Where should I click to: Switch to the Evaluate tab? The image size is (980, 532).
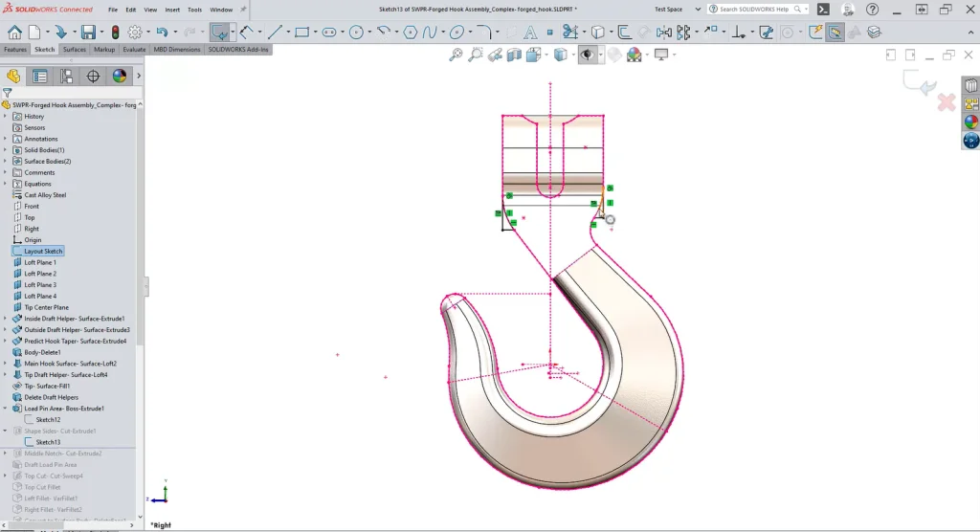134,49
